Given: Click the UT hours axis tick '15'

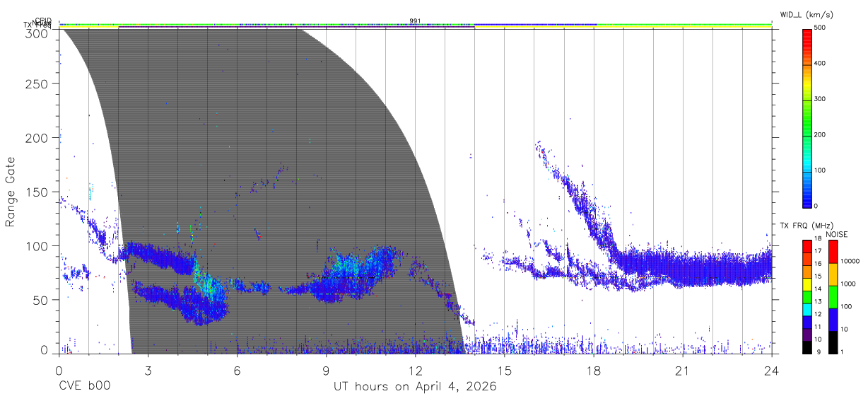Looking at the screenshot, I should click(x=505, y=371).
